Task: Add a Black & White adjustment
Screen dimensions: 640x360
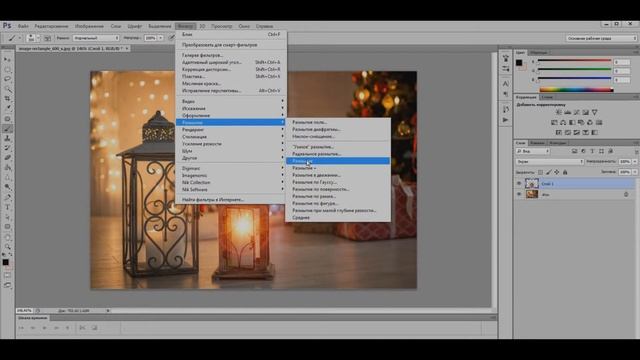Action: point(572,122)
